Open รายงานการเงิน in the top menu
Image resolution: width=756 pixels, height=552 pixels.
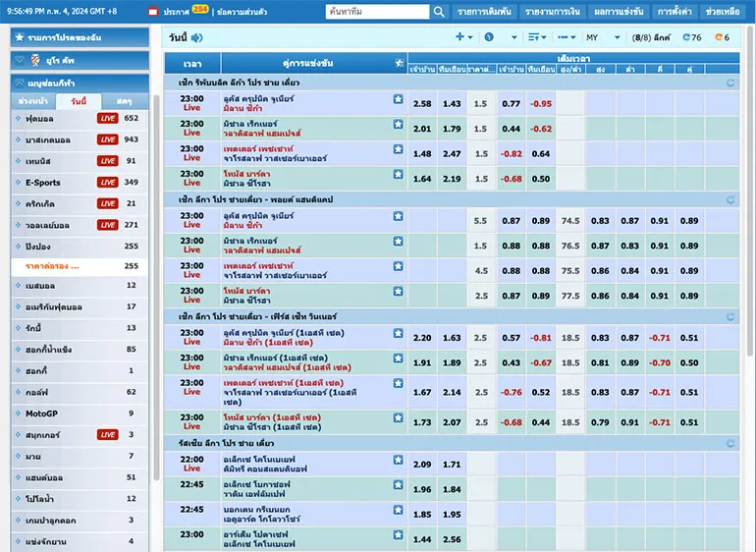[x=553, y=12]
